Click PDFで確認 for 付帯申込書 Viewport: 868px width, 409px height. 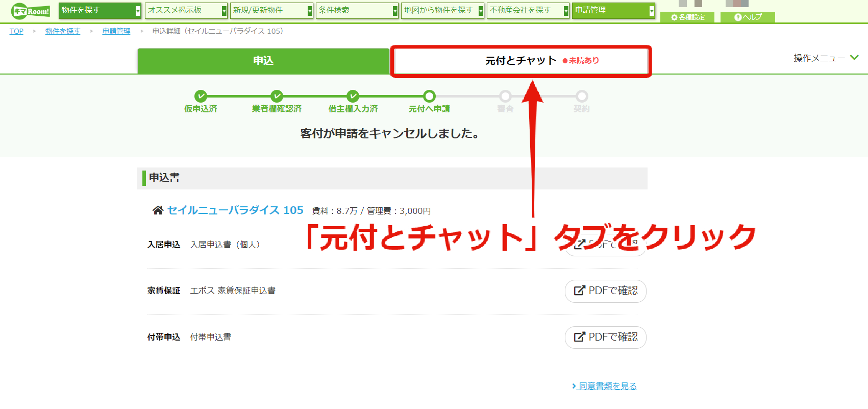(x=605, y=337)
